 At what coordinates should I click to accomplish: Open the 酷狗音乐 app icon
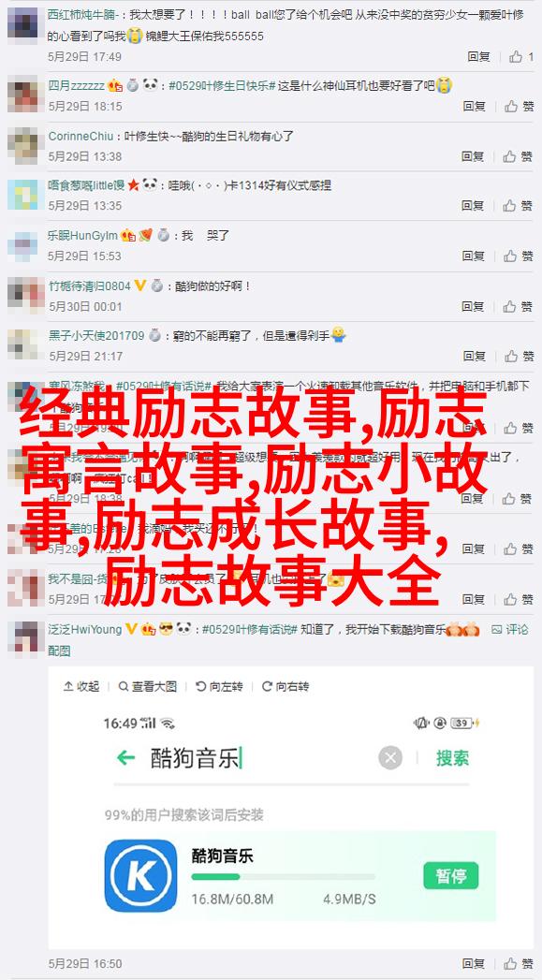[140, 875]
